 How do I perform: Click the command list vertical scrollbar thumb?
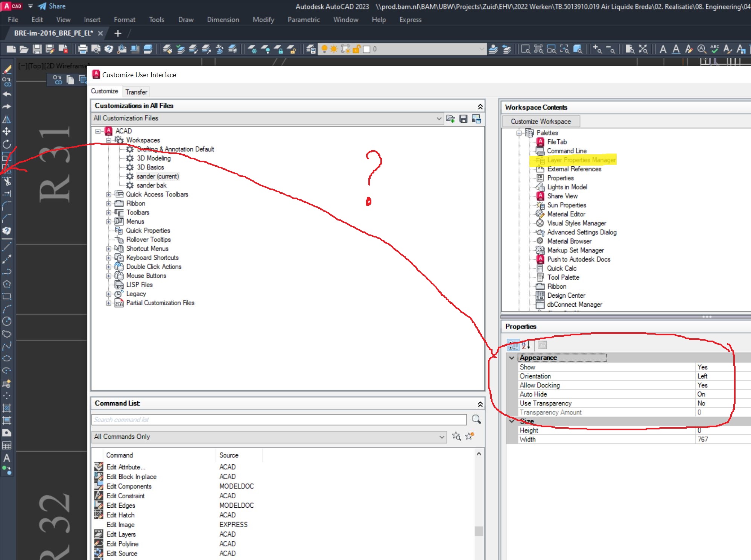479,531
